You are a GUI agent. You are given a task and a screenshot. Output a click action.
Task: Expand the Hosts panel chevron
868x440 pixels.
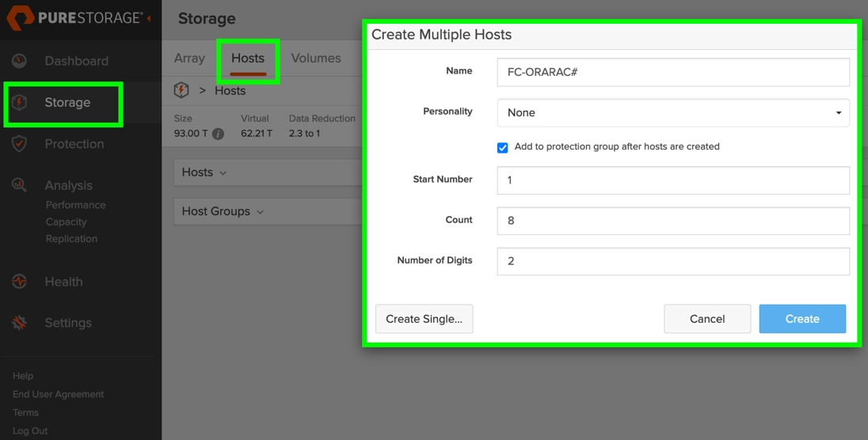pyautogui.click(x=223, y=173)
